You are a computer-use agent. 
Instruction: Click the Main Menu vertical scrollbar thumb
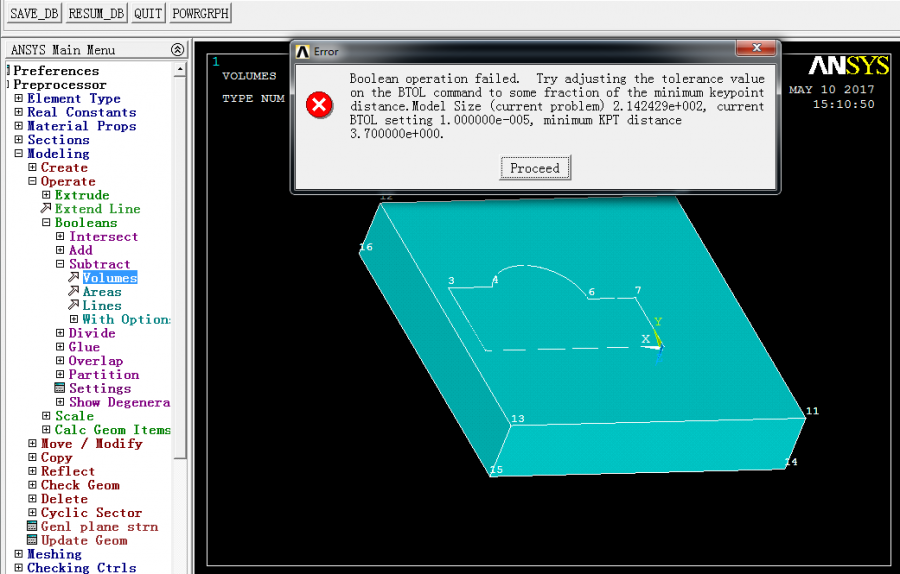pos(180,267)
